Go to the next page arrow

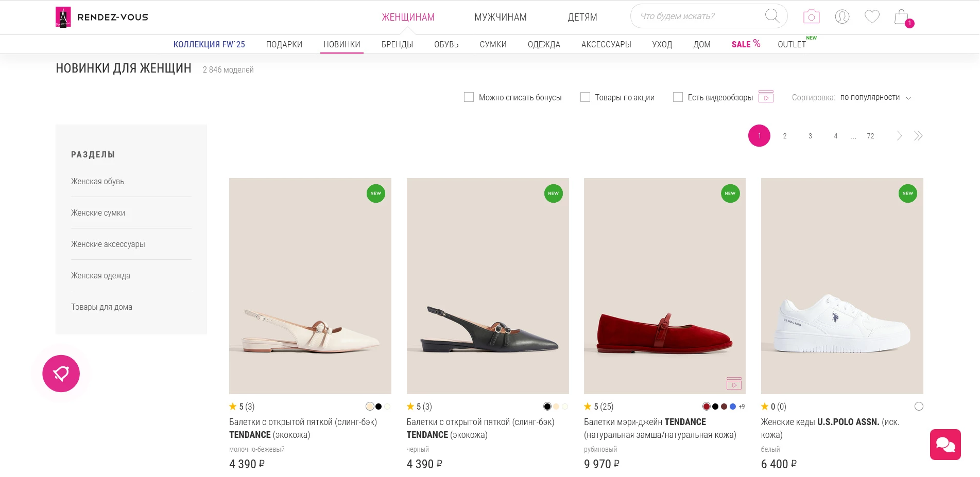[x=899, y=136]
